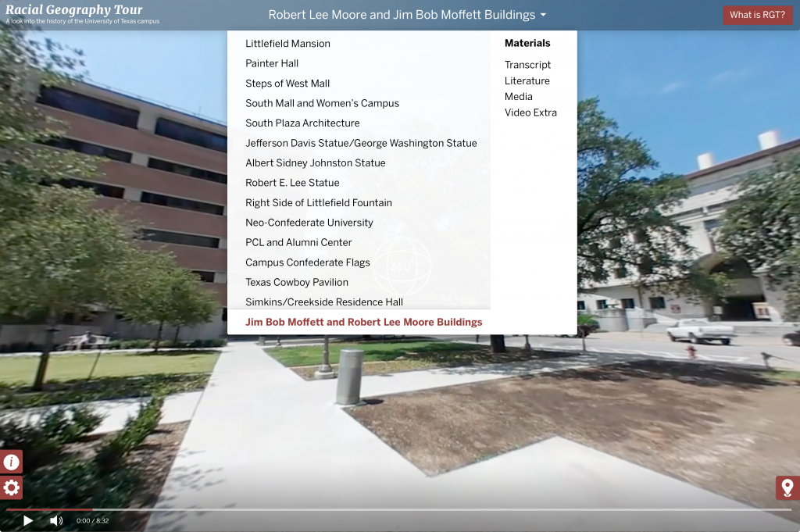Mute the audio with speaker icon
The height and width of the screenshot is (532, 800).
click(56, 520)
